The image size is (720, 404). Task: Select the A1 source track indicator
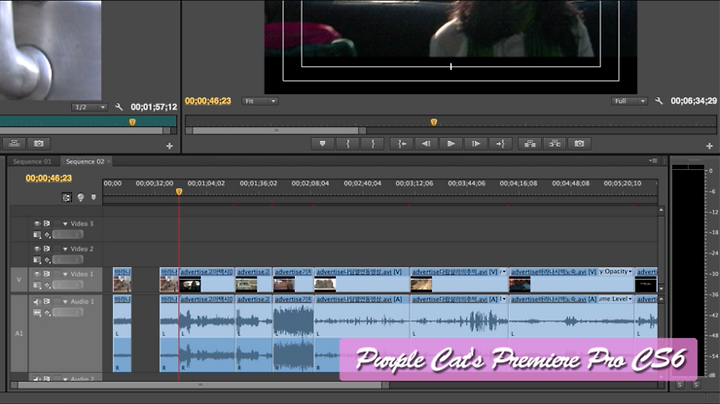tap(19, 333)
